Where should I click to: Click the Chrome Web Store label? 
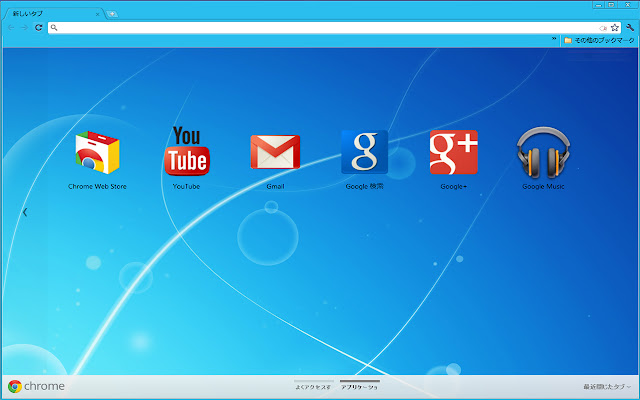coord(97,187)
